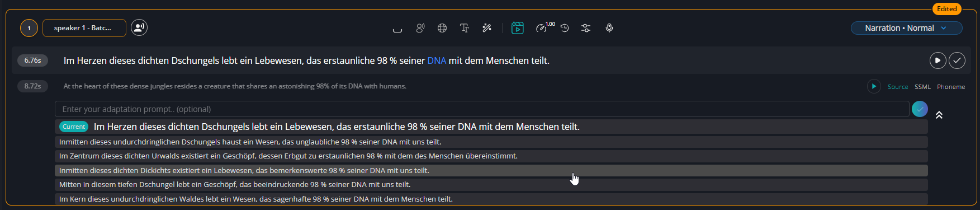Play the German translation segment

coord(938,60)
